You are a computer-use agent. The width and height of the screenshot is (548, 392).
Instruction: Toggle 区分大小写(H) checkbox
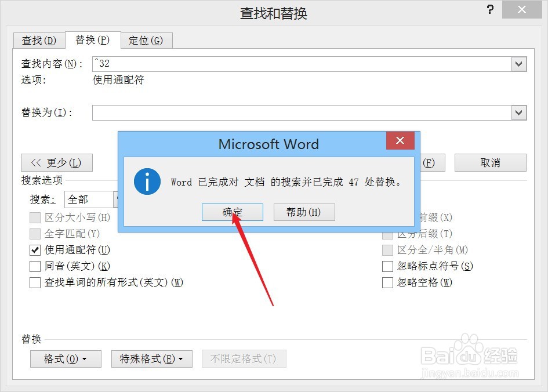[x=35, y=217]
